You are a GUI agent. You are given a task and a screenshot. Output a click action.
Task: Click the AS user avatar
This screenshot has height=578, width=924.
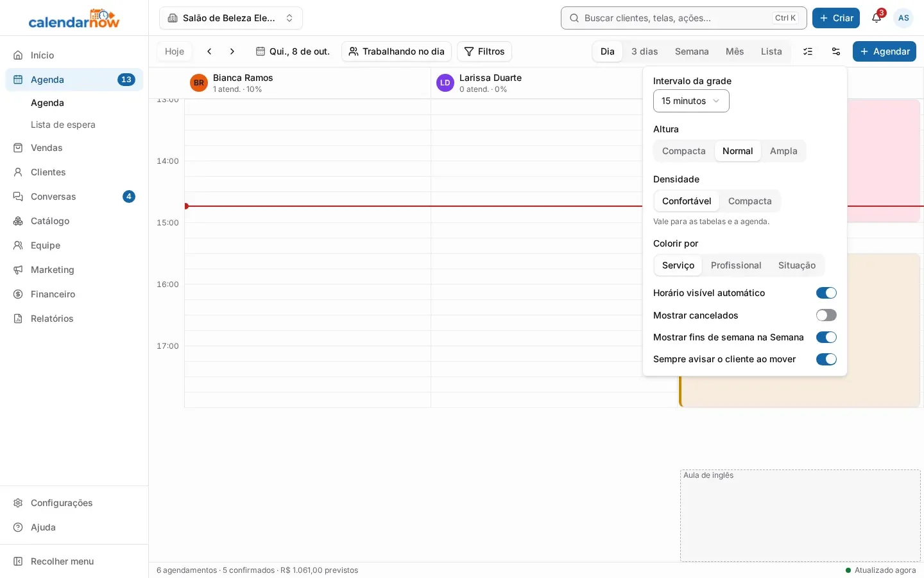(903, 18)
